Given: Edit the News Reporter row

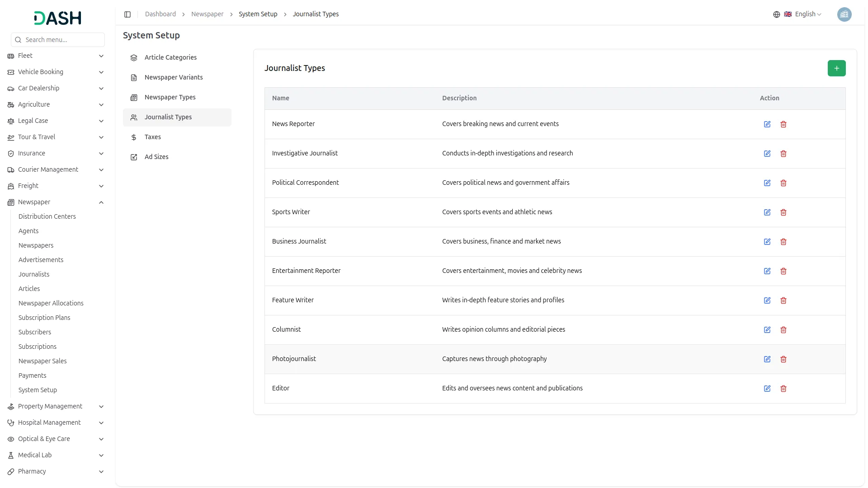Looking at the screenshot, I should click(x=767, y=124).
